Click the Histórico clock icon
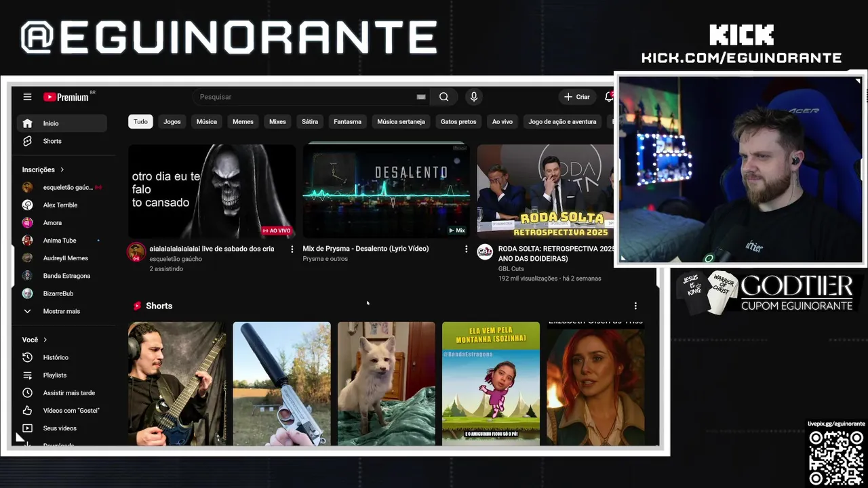 click(27, 357)
